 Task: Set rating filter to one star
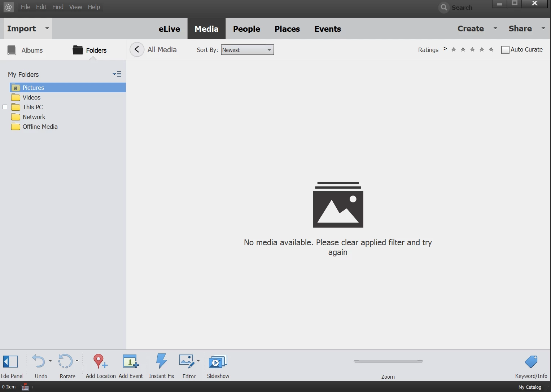(x=454, y=49)
